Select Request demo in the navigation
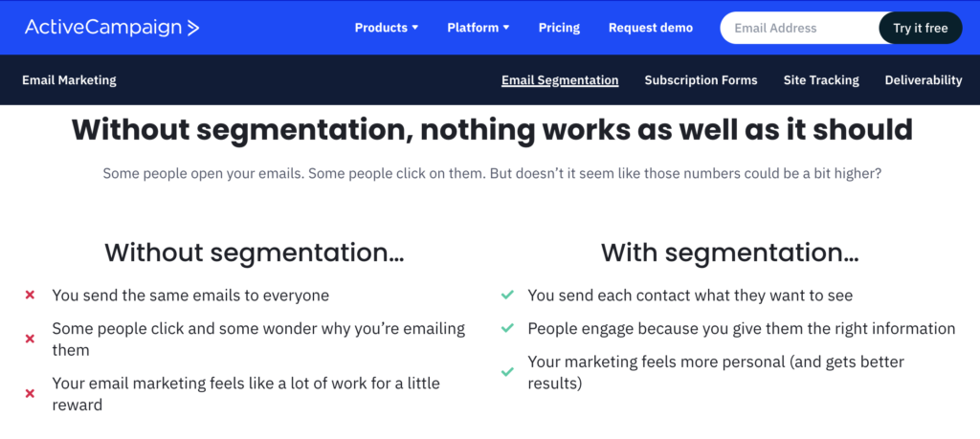This screenshot has height=439, width=980. click(651, 28)
